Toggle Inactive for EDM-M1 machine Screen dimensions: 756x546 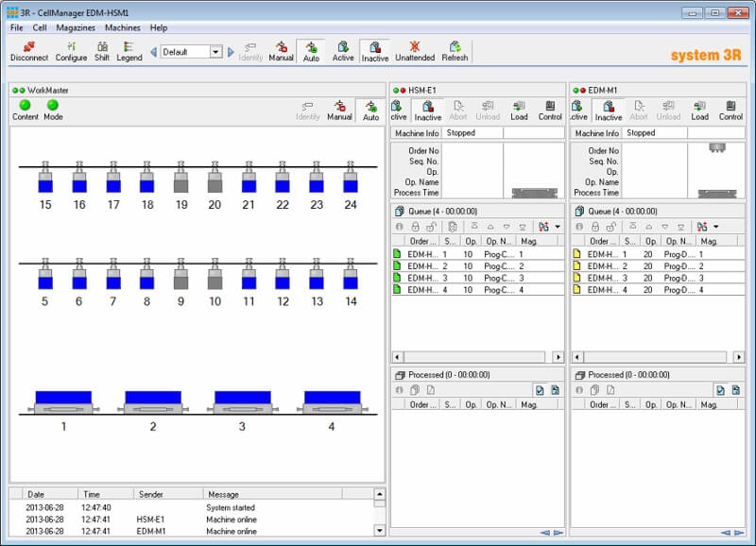(x=608, y=111)
